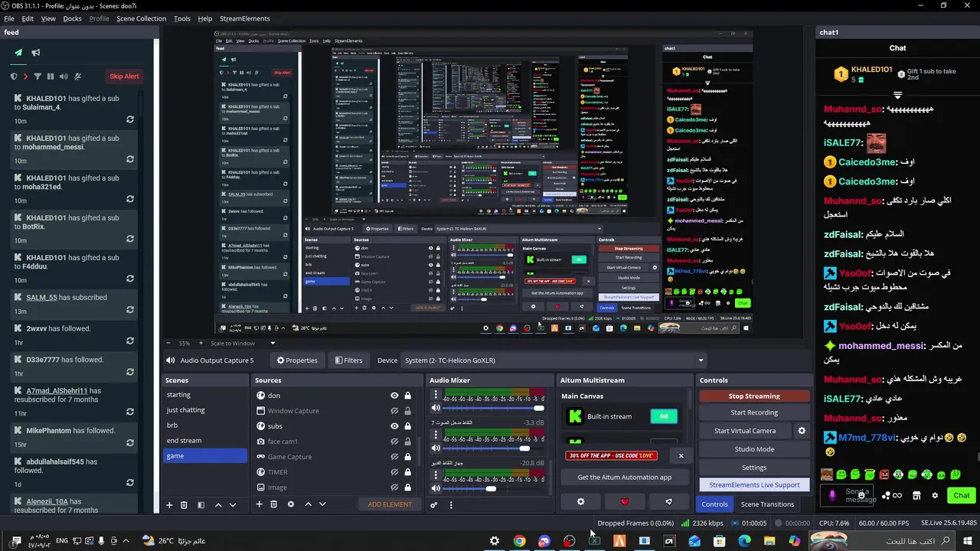Open virtual camera settings gear

click(802, 431)
